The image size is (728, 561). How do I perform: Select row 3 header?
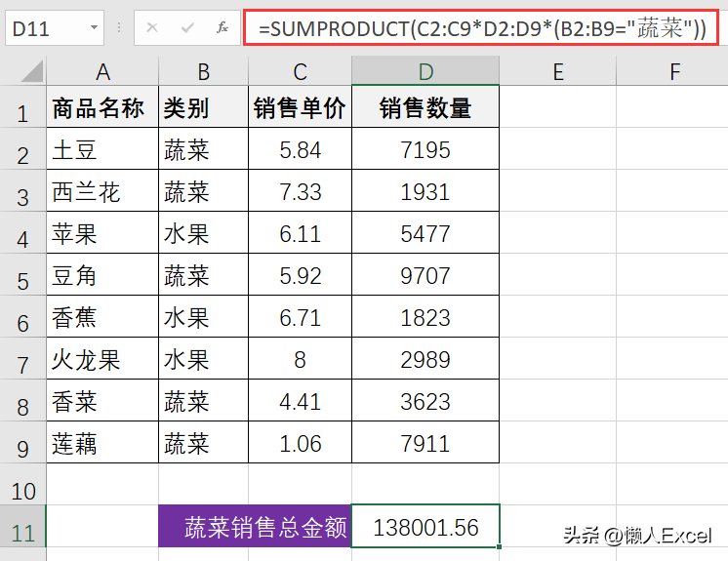click(22, 191)
